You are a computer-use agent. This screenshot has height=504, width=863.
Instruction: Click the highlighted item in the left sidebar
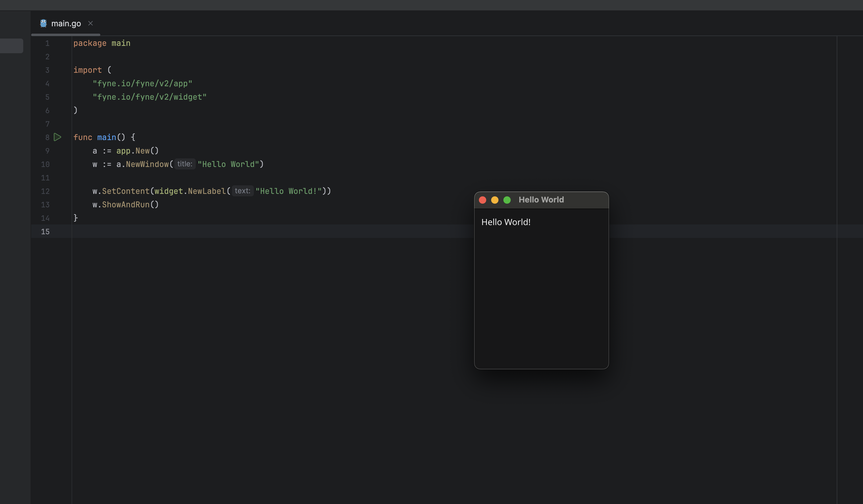(12, 46)
